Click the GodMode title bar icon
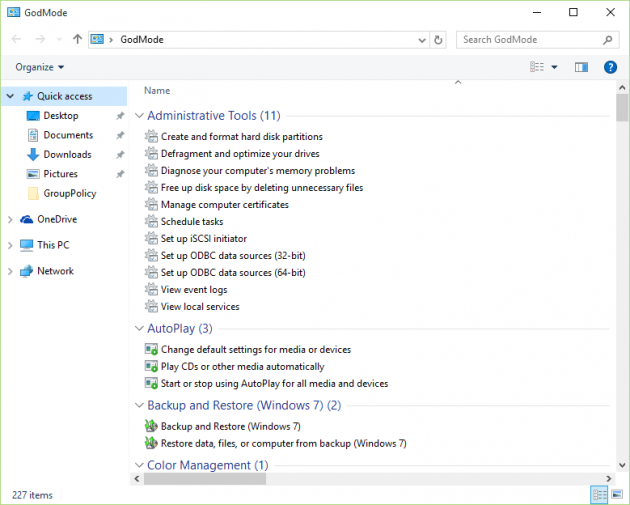 [x=13, y=12]
